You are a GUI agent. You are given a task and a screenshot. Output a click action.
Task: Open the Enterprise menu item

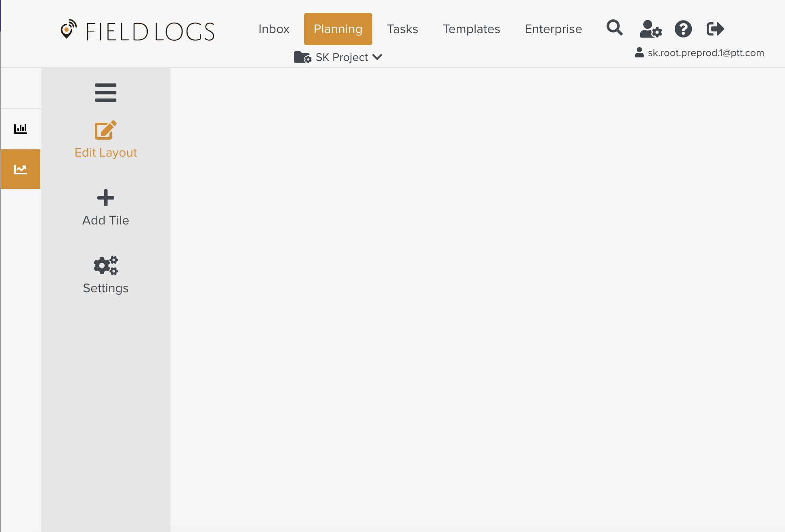tap(553, 29)
